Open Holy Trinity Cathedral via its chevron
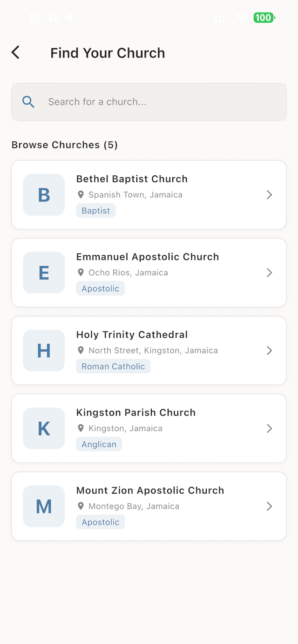The height and width of the screenshot is (644, 298). (x=269, y=351)
